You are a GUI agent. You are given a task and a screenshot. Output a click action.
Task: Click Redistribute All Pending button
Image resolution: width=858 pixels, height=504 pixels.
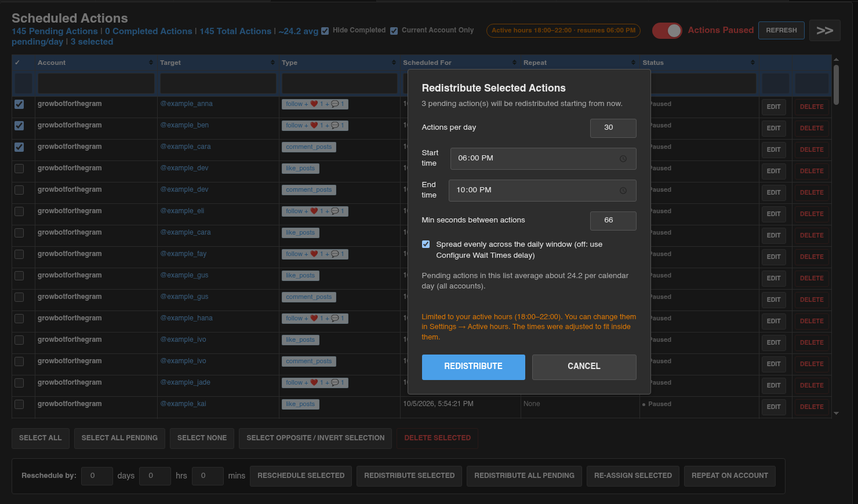(x=524, y=476)
